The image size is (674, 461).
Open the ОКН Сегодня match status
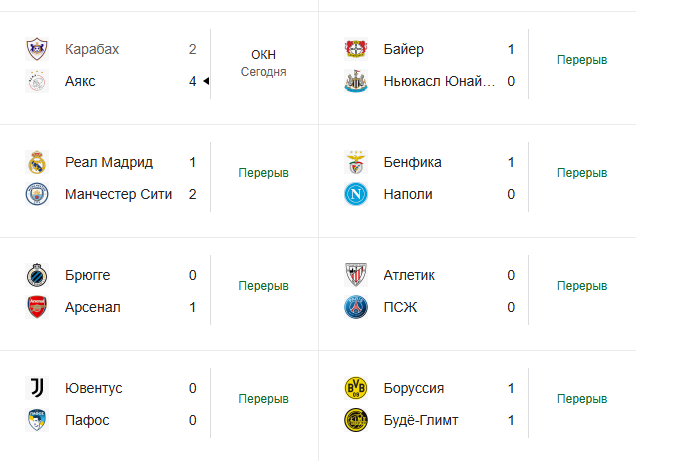(x=263, y=62)
